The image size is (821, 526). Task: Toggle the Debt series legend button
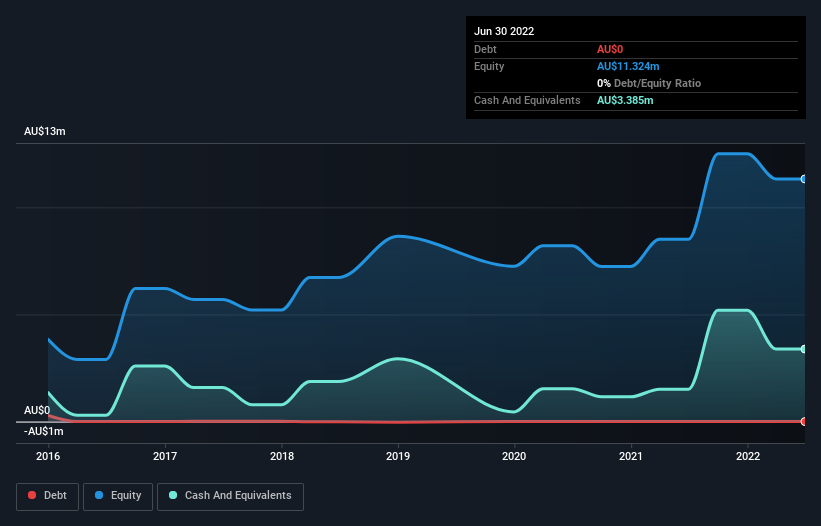[47, 496]
